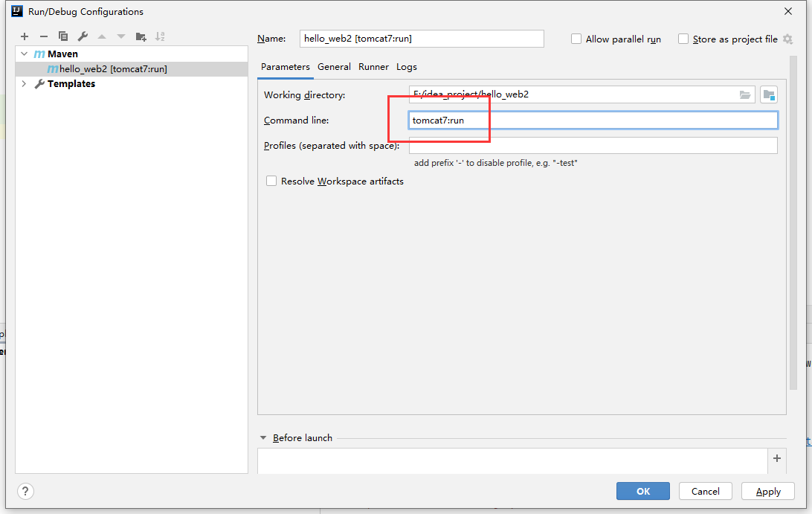
Task: Open the gear settings next to Store as project file
Action: 787,39
